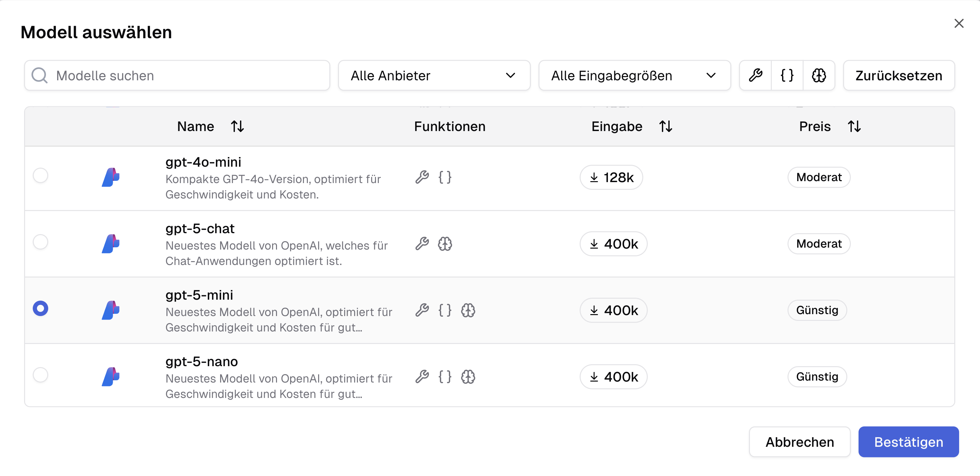This screenshot has width=980, height=476.
Task: Click the Zurücksetzen reset button
Action: point(899,75)
